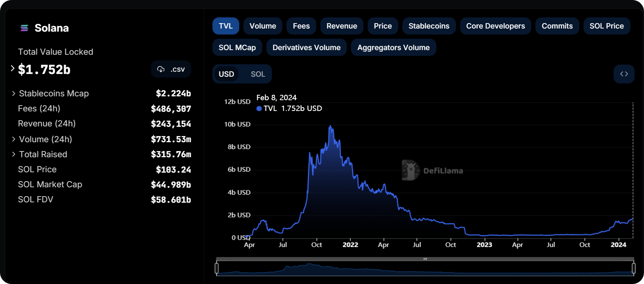Screen dimensions: 644x284
Task: Select USD denomination toggle
Action: click(x=226, y=74)
